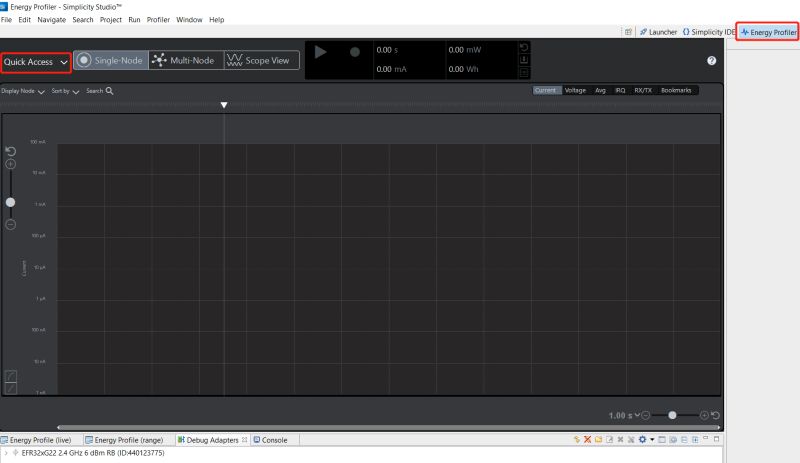Toggle the RX/TX display filter

pyautogui.click(x=643, y=90)
